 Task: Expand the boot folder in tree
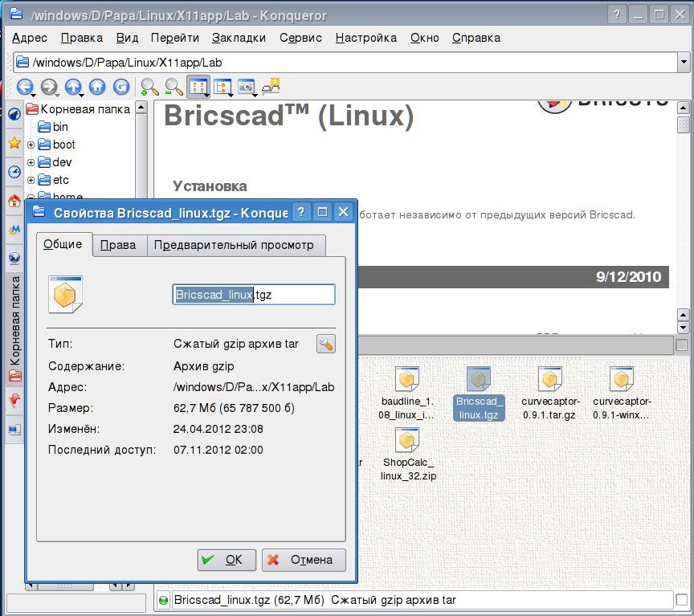pos(31,145)
